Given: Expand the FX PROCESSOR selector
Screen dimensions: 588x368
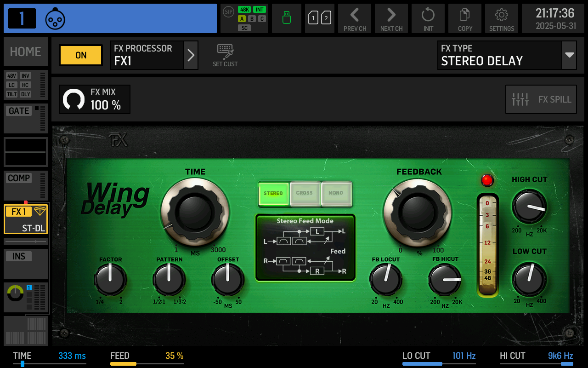Looking at the screenshot, I should [x=191, y=55].
